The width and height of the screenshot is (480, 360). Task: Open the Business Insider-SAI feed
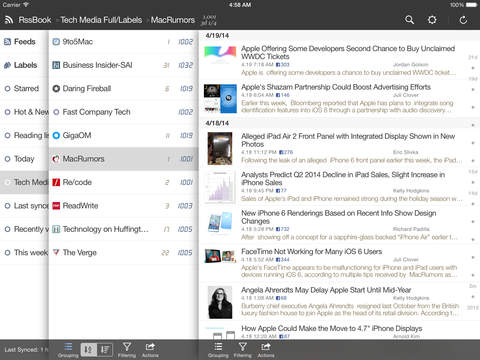point(123,65)
